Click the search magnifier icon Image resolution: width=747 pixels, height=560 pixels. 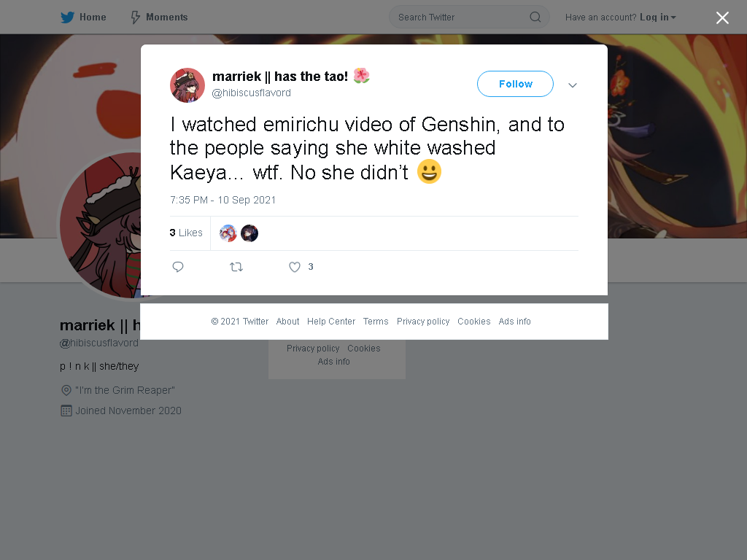535,17
